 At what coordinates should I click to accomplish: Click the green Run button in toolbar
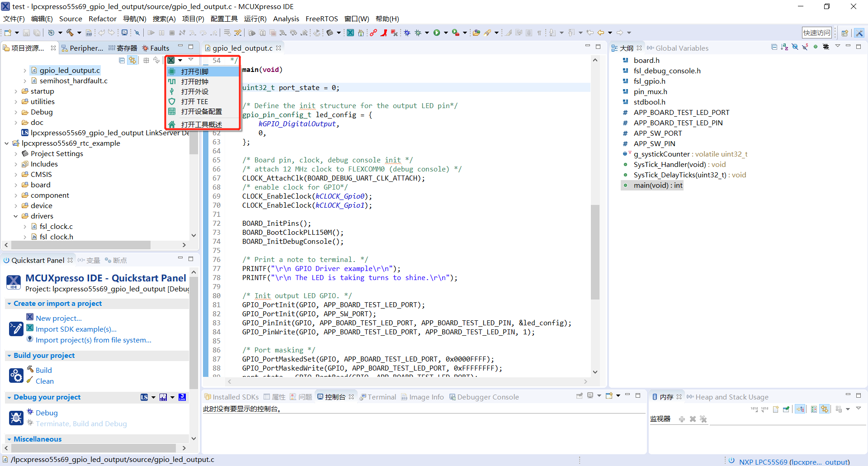point(437,33)
